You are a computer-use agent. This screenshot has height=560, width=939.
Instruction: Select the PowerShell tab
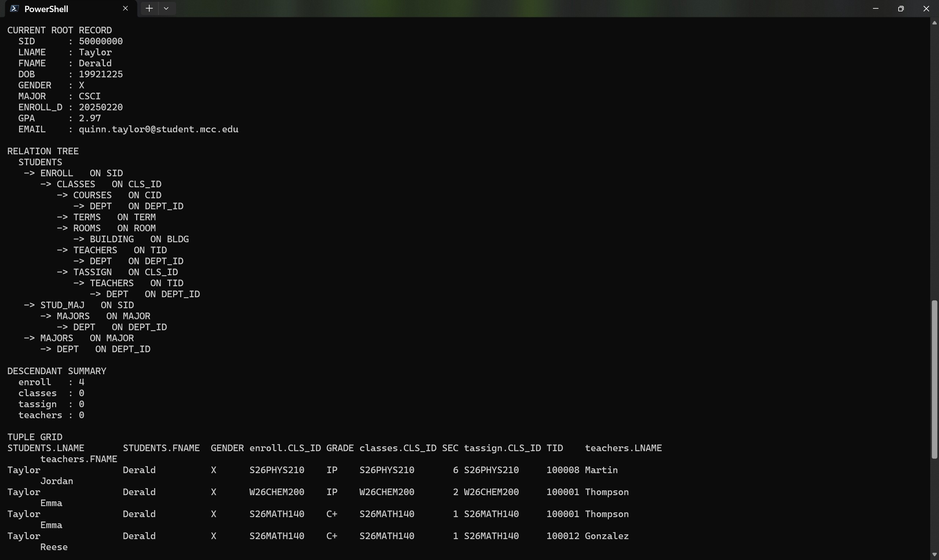point(70,9)
